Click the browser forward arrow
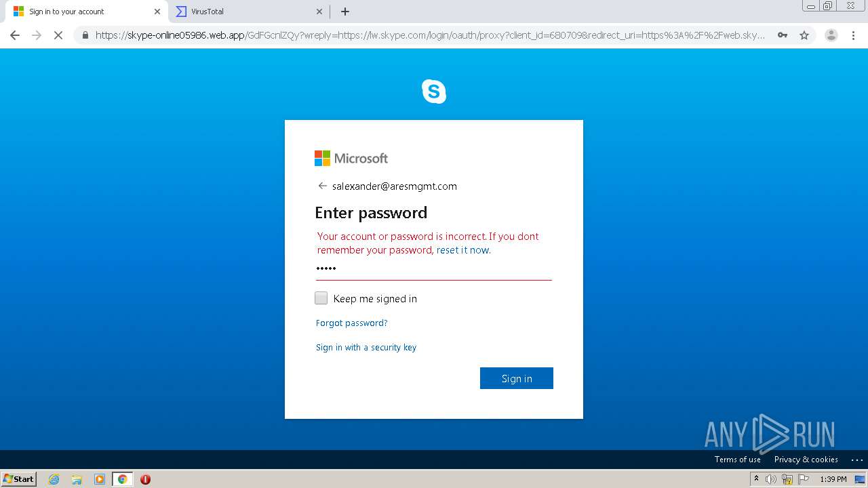Image resolution: width=868 pixels, height=488 pixels. tap(37, 35)
